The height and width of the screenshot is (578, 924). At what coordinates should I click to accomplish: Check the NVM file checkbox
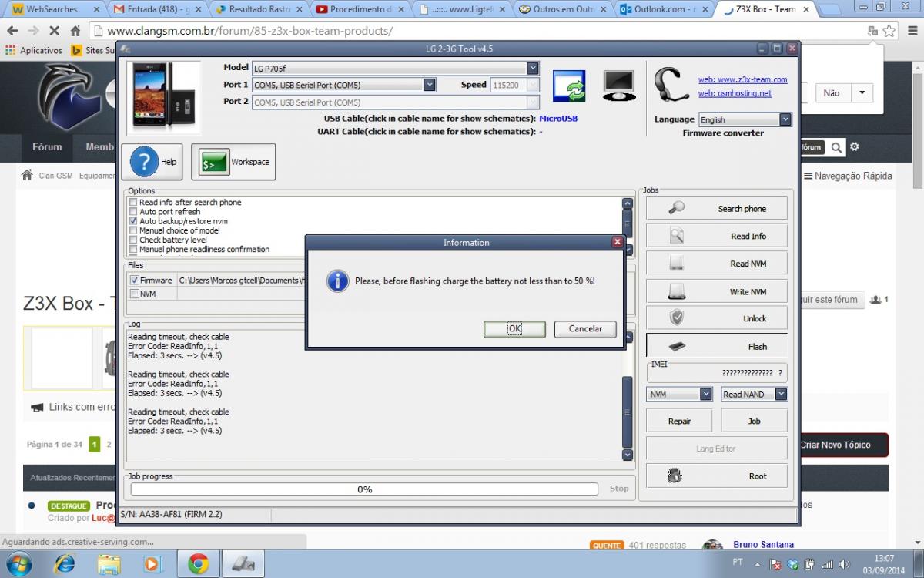point(135,294)
